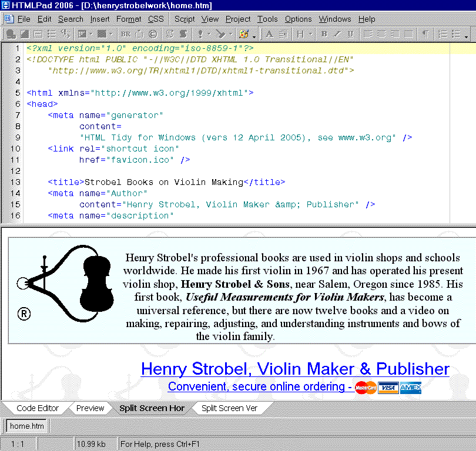Open the Search menu

click(x=71, y=19)
